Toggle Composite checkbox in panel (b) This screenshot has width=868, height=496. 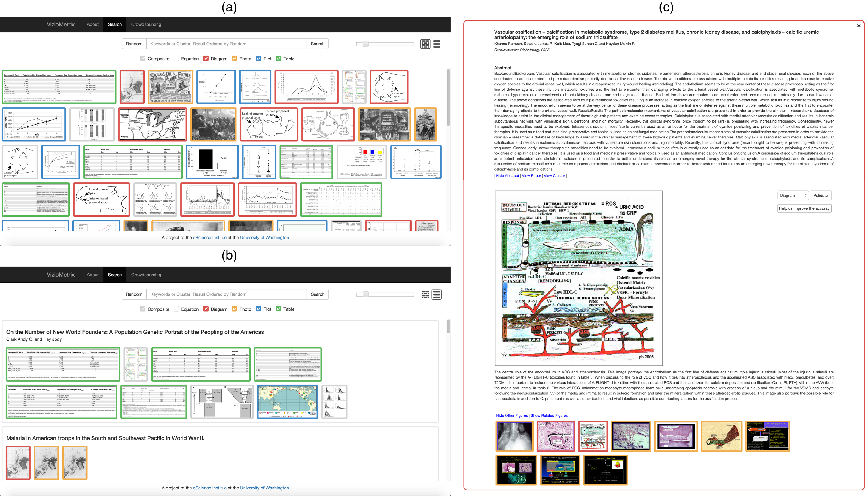143,309
